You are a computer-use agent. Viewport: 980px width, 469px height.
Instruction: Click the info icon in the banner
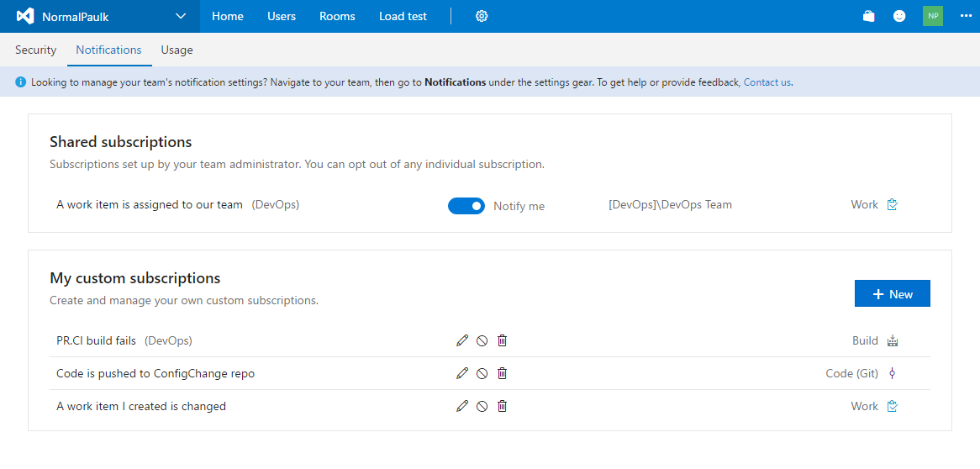point(21,82)
